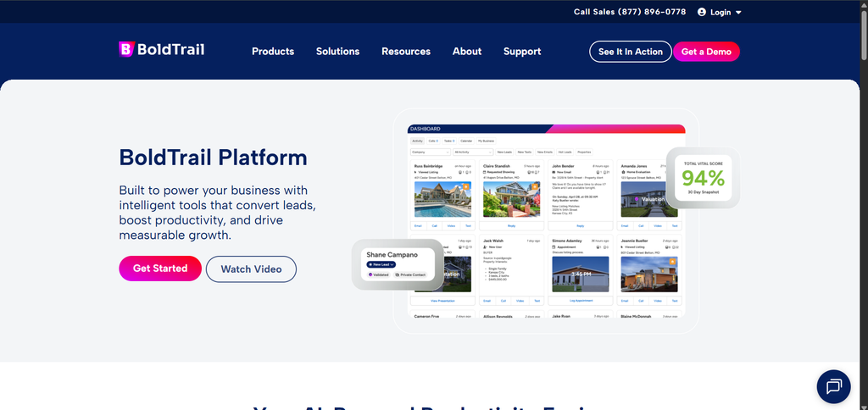Image resolution: width=868 pixels, height=410 pixels.
Task: Open the About menu
Action: (467, 52)
